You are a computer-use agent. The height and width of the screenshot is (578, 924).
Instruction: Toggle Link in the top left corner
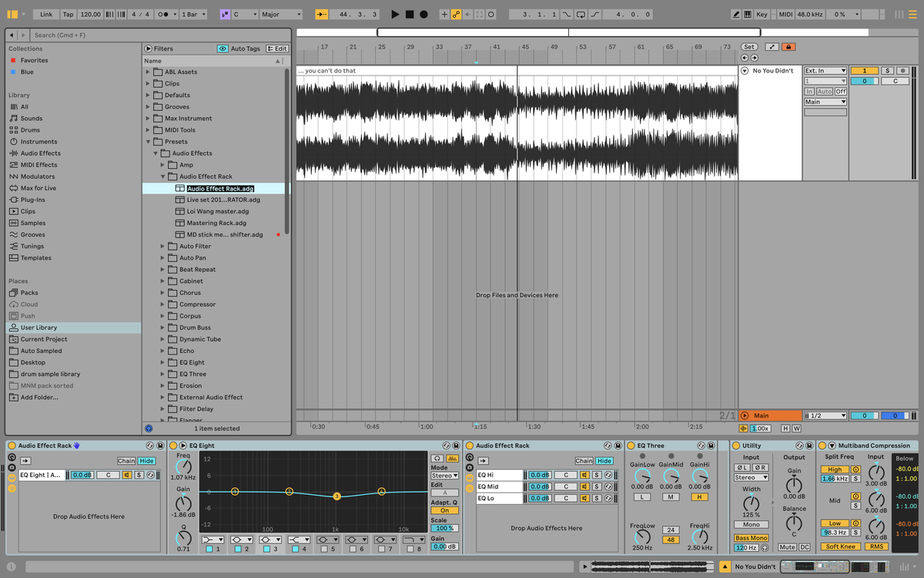(46, 13)
